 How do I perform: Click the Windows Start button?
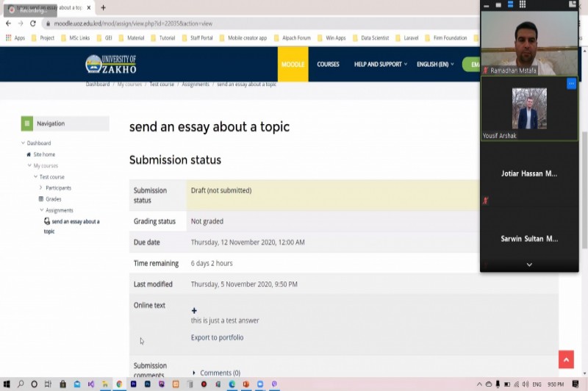pyautogui.click(x=6, y=384)
